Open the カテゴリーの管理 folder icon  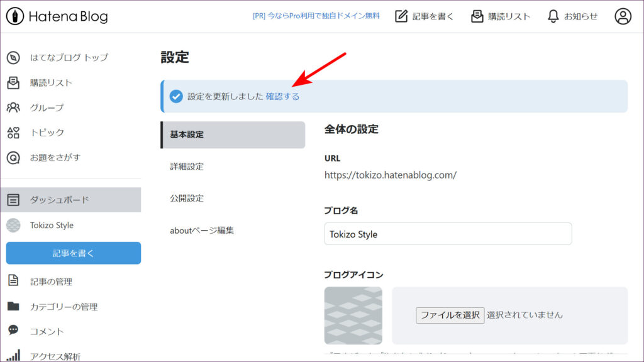[13, 307]
